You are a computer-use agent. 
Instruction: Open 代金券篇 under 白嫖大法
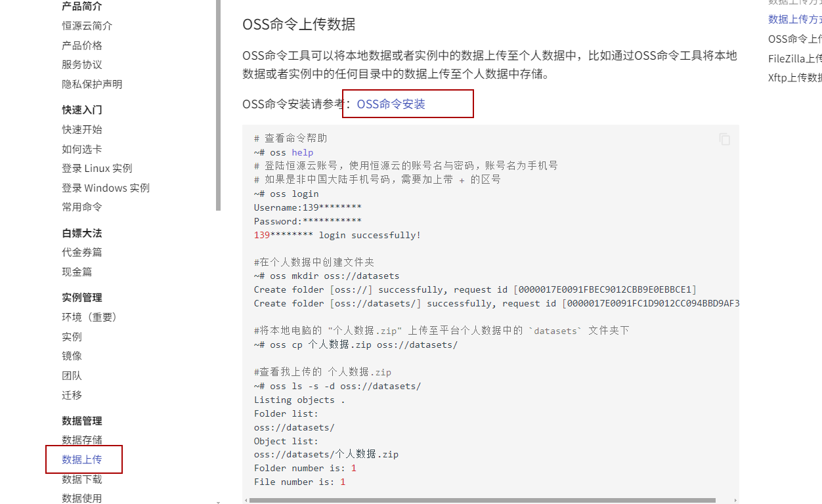[82, 252]
